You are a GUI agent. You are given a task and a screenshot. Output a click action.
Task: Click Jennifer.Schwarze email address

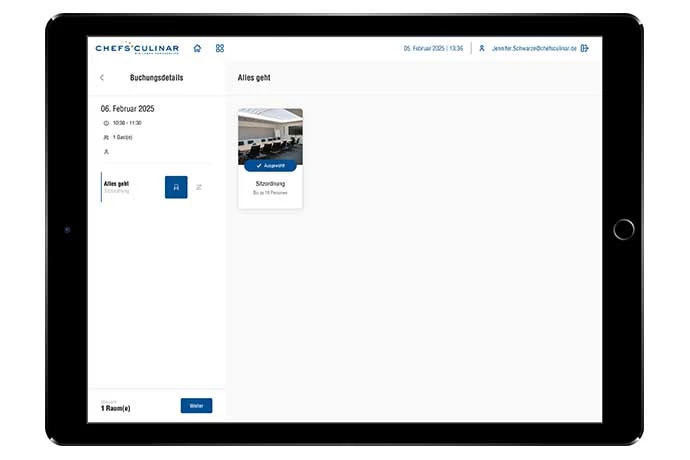pos(534,48)
